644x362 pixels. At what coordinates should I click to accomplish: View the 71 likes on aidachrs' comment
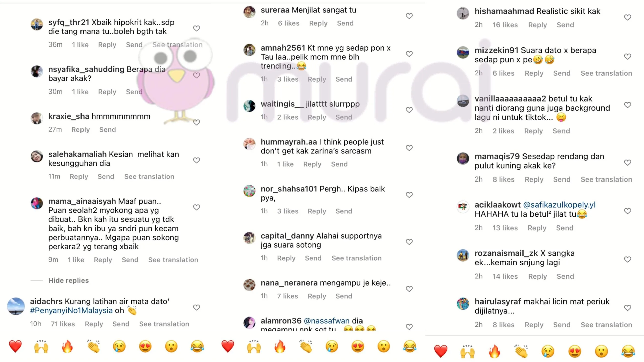click(63, 324)
